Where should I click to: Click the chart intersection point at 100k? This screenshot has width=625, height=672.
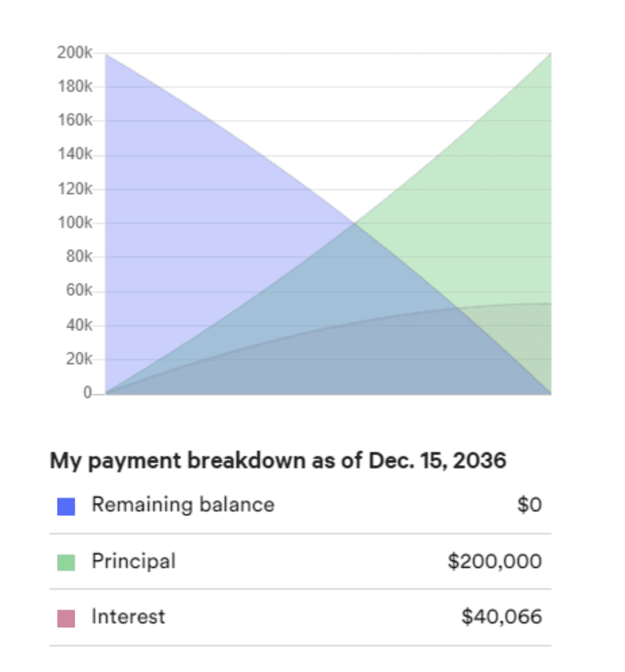(354, 223)
